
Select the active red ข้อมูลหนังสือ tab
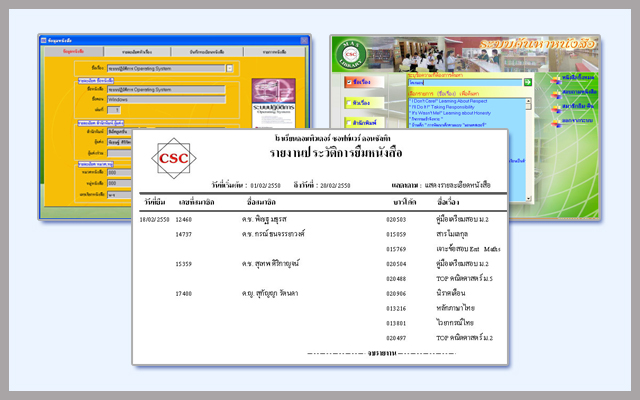pos(73,52)
